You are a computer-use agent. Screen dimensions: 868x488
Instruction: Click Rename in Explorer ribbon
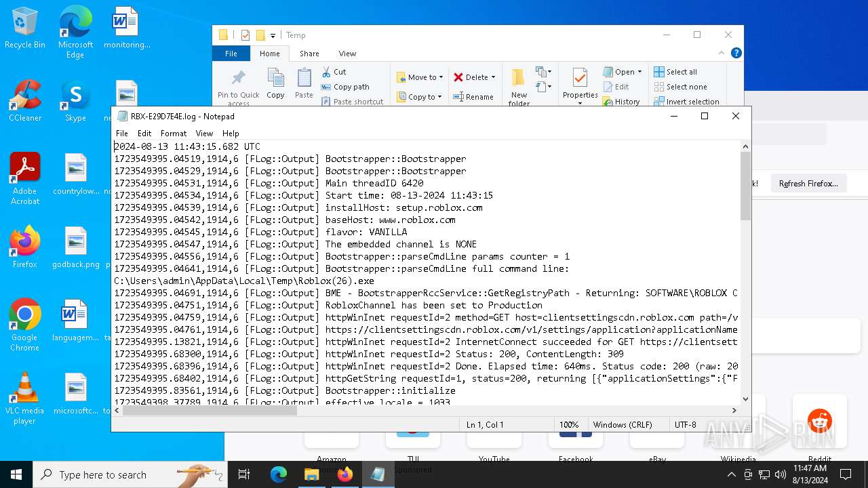(x=473, y=97)
